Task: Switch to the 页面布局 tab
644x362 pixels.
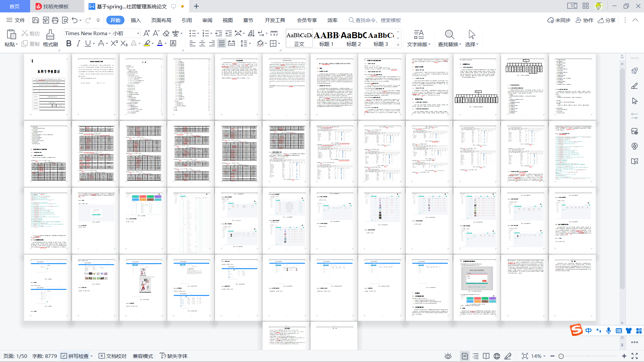Action: 161,20
